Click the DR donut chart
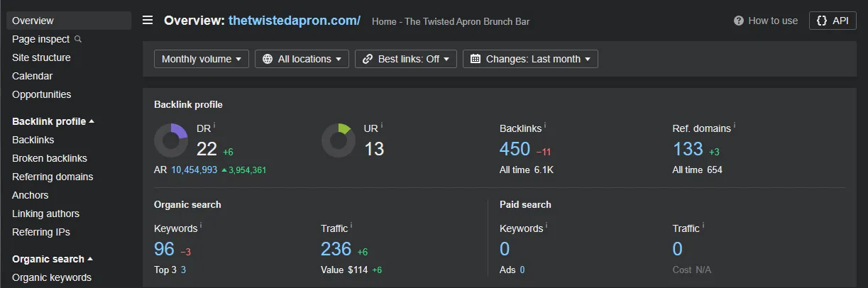868x288 pixels. 171,140
